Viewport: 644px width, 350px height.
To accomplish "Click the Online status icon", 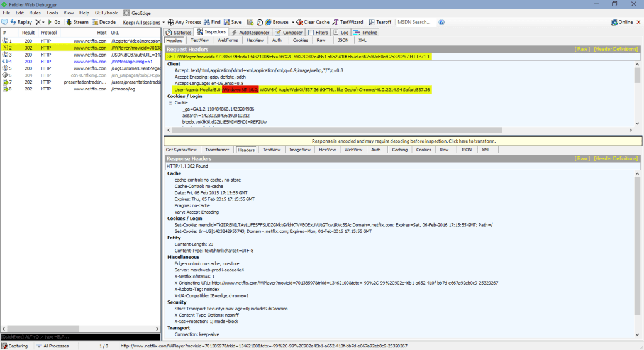I will coord(614,22).
